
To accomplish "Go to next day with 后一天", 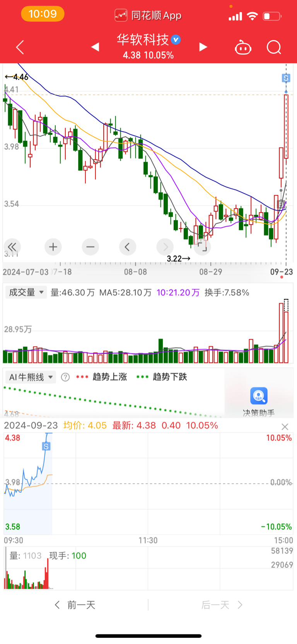I will [222, 605].
